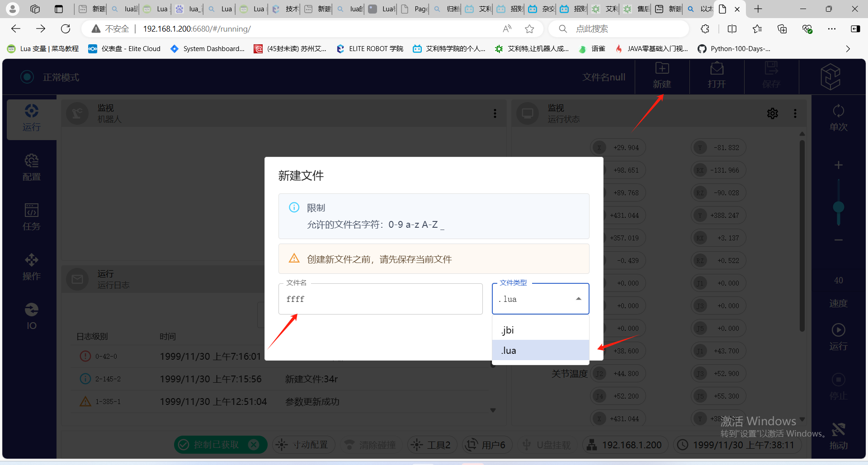Image resolution: width=868 pixels, height=465 pixels.
Task: Click the 3D cube icon at top right
Action: [830, 76]
